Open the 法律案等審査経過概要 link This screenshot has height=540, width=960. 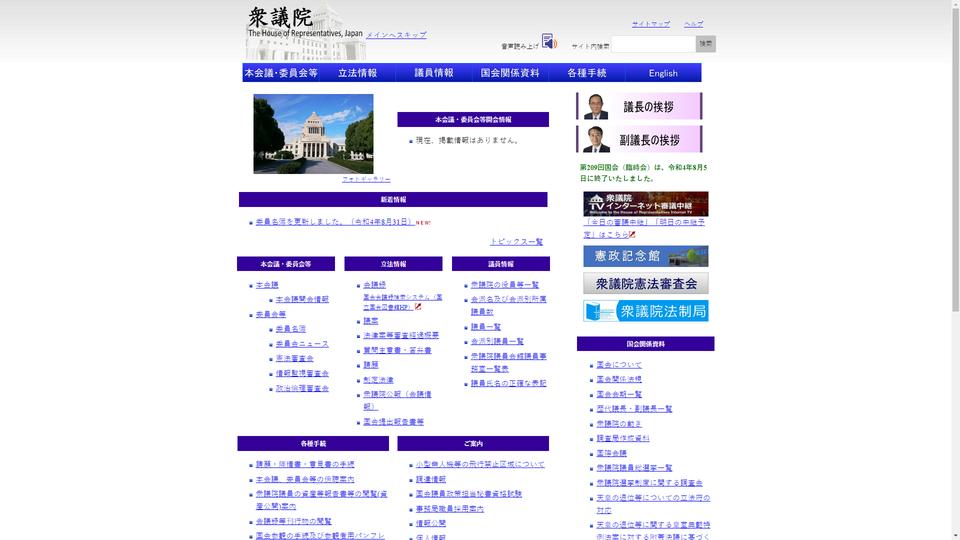click(x=401, y=336)
